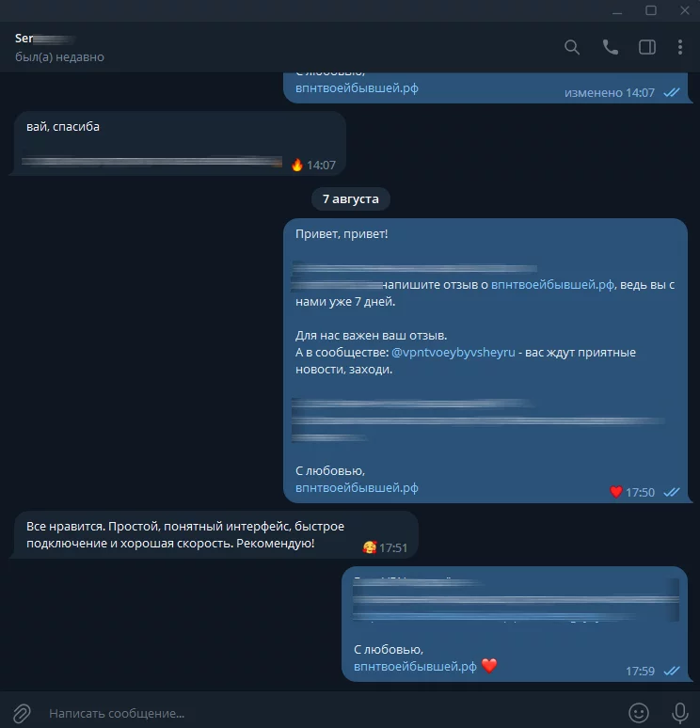Image resolution: width=700 pixels, height=728 pixels.
Task: Open впнтвоейбывшей.рф link in 17:59 message
Action: 415,667
